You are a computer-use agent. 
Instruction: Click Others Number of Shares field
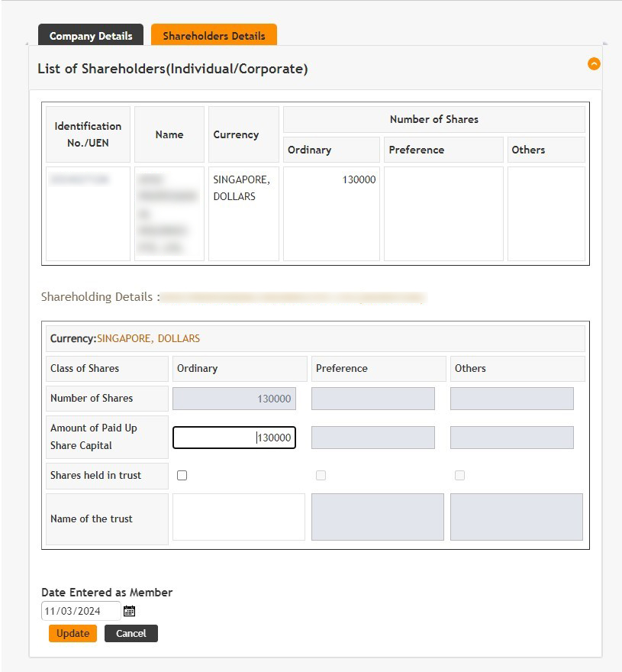pos(511,399)
